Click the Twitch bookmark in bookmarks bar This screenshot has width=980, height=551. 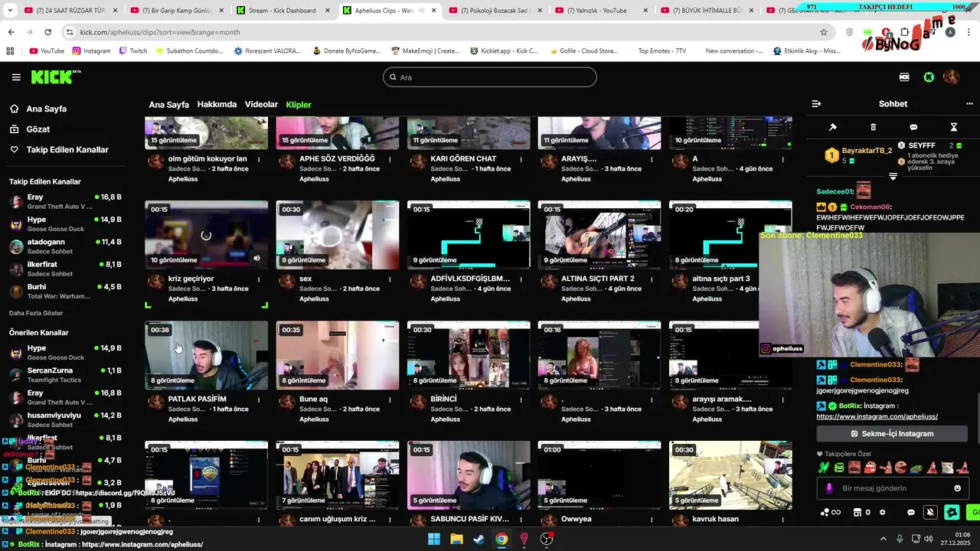pyautogui.click(x=132, y=51)
